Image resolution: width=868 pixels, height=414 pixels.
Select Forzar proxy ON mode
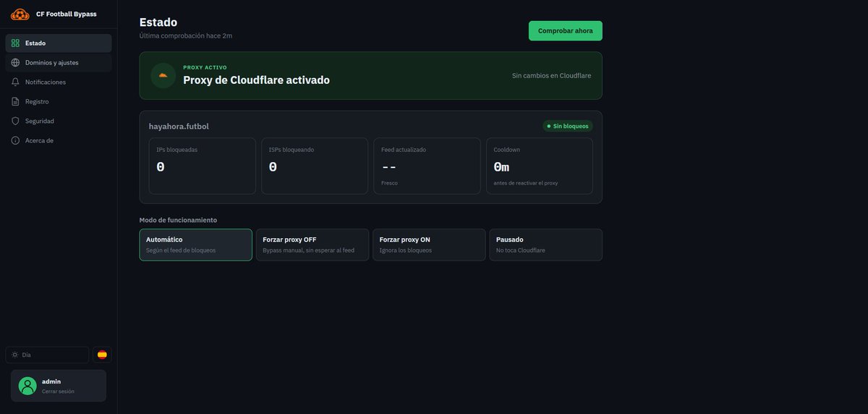[429, 245]
